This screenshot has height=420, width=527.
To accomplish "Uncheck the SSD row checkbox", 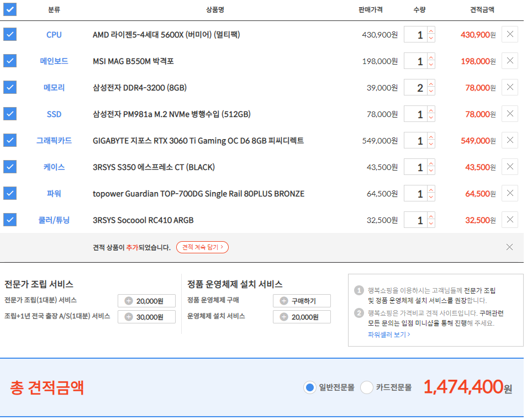I will click(10, 114).
